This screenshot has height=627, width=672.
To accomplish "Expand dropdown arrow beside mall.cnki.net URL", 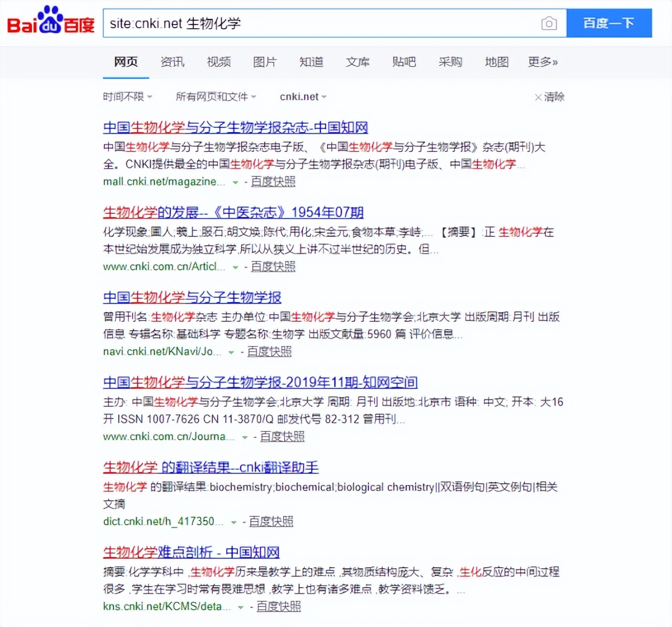I will (x=234, y=182).
